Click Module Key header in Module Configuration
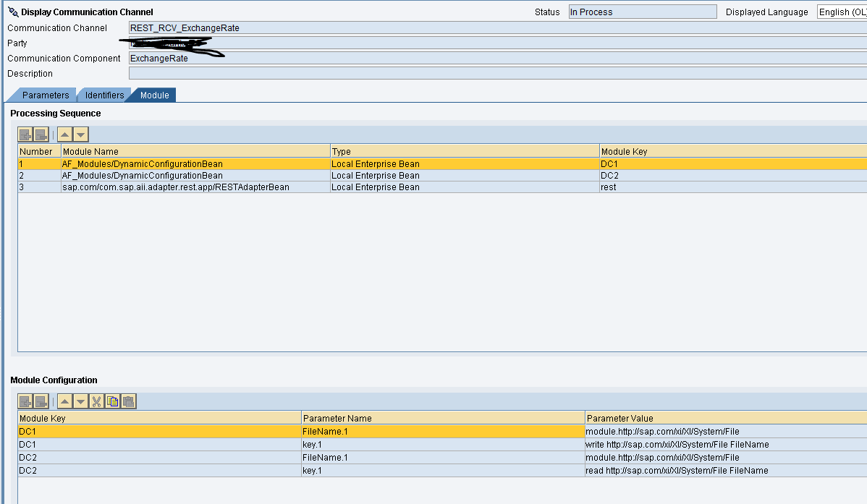 pos(159,418)
